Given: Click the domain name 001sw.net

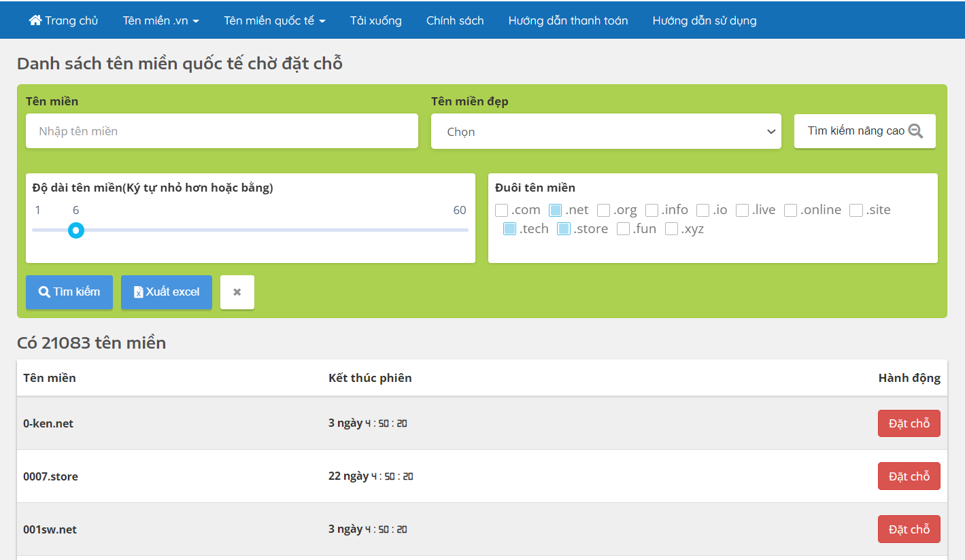Looking at the screenshot, I should click(50, 529).
